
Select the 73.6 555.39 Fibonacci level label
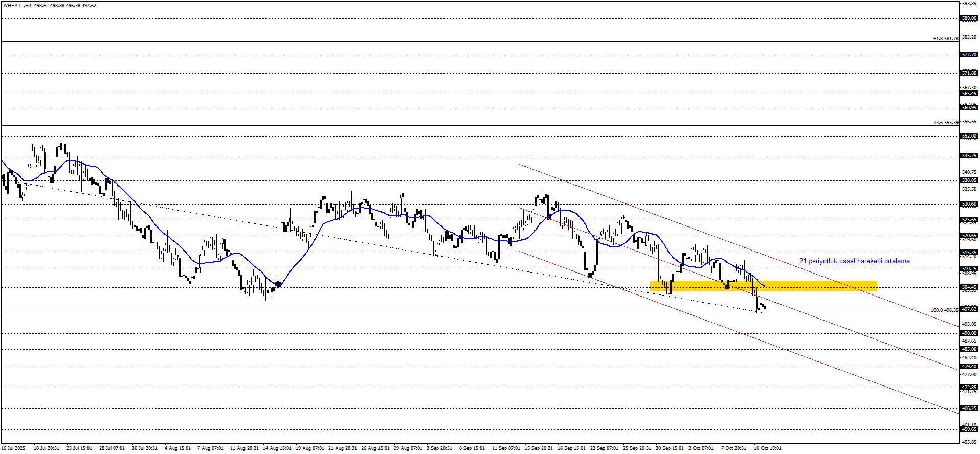coord(945,123)
